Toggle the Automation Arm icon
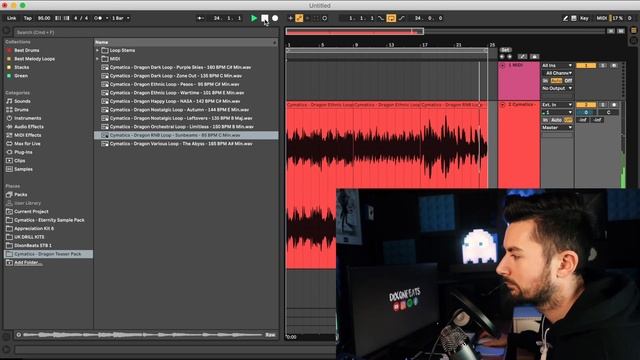This screenshot has width=640, height=360. pyautogui.click(x=299, y=18)
